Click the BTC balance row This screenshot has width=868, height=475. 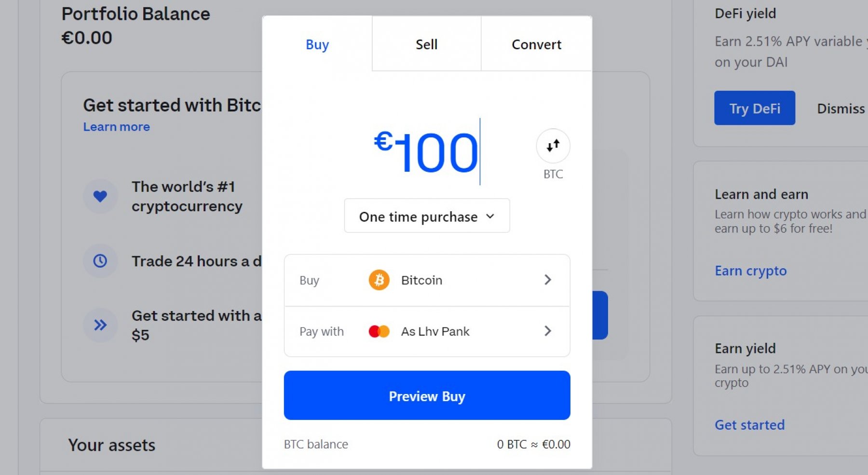(427, 444)
